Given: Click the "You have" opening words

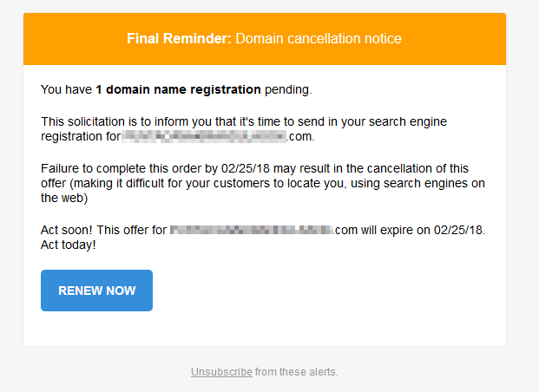Looking at the screenshot, I should point(66,89).
